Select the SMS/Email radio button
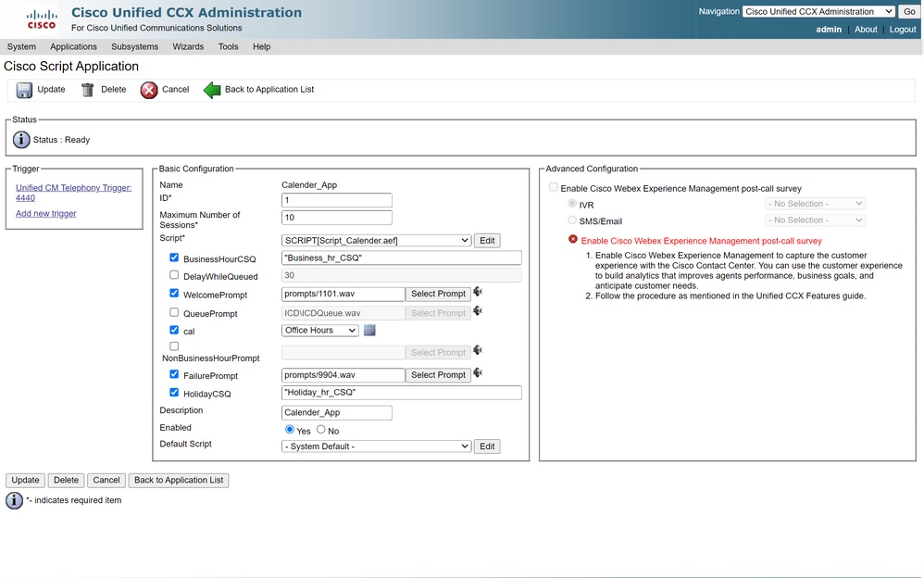 click(572, 220)
